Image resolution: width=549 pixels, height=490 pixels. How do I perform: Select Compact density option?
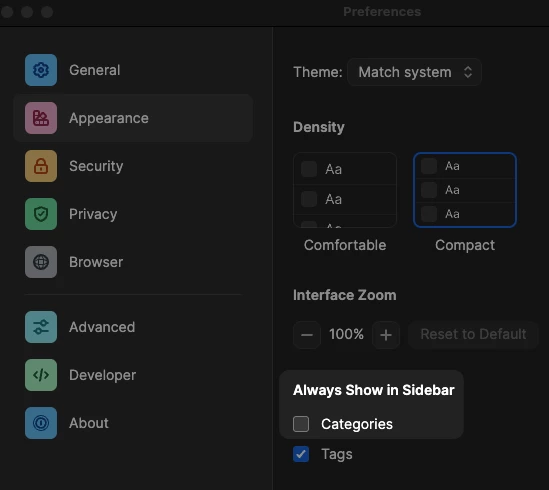pyautogui.click(x=465, y=190)
